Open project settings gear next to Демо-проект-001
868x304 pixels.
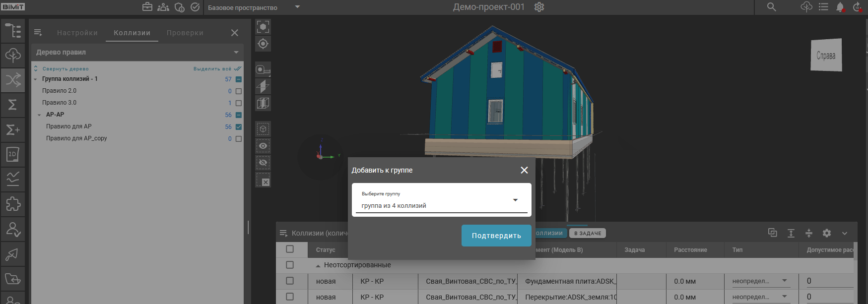click(x=539, y=7)
